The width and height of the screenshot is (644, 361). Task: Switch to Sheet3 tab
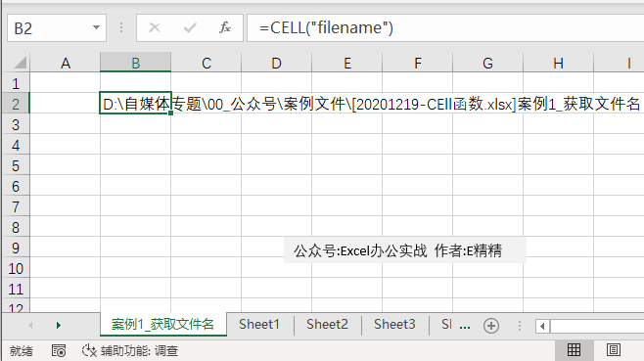[x=394, y=325]
